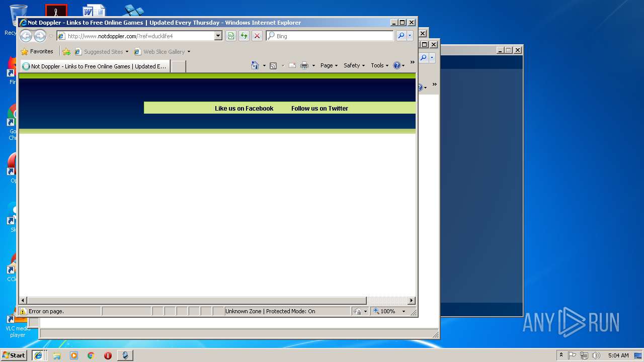Click the Bing search box
Viewport: 644px width, 362px height.
(330, 36)
